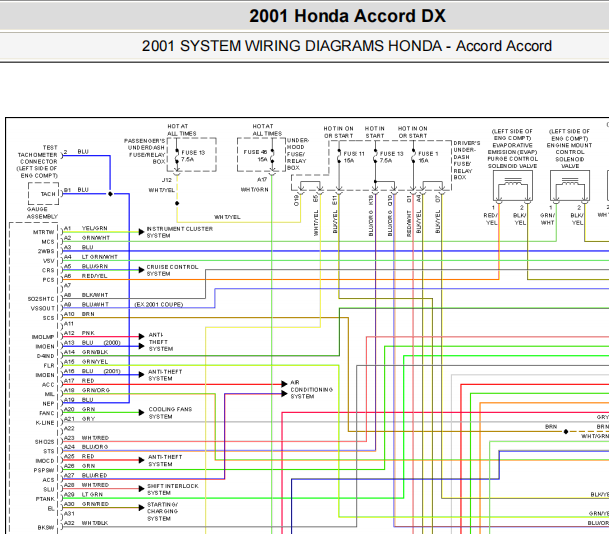609x534 pixels.
Task: Click the 'PTANK' signal name
Action: [45, 499]
